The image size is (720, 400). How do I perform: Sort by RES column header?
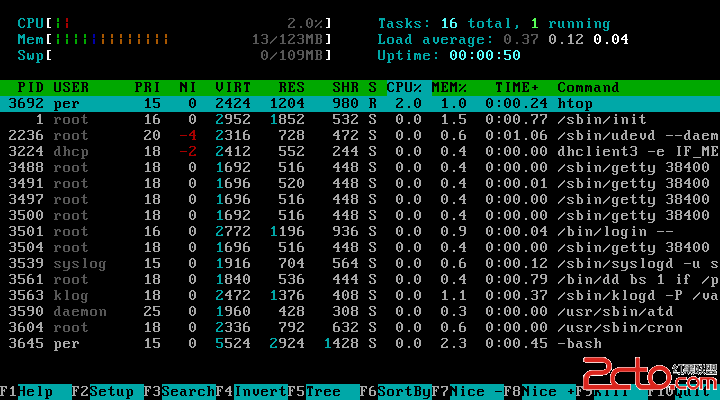(292, 87)
